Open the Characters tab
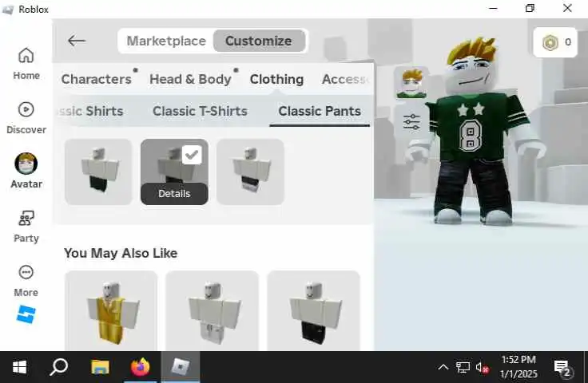 [x=96, y=79]
